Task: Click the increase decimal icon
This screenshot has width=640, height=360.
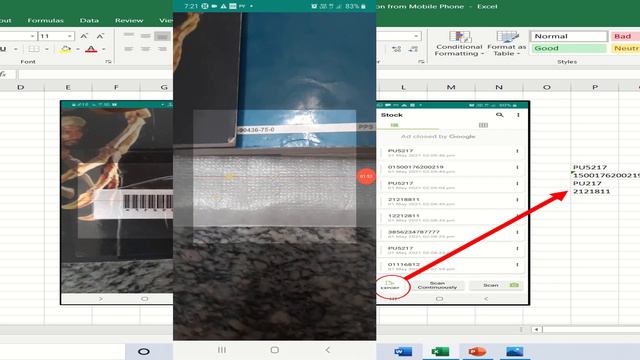Action: (x=396, y=49)
